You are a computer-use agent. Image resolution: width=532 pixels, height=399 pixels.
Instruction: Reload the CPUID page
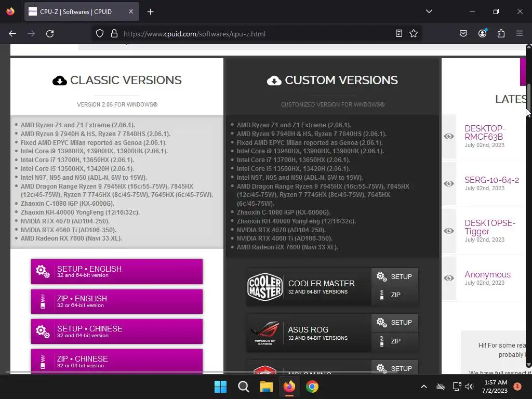point(50,34)
